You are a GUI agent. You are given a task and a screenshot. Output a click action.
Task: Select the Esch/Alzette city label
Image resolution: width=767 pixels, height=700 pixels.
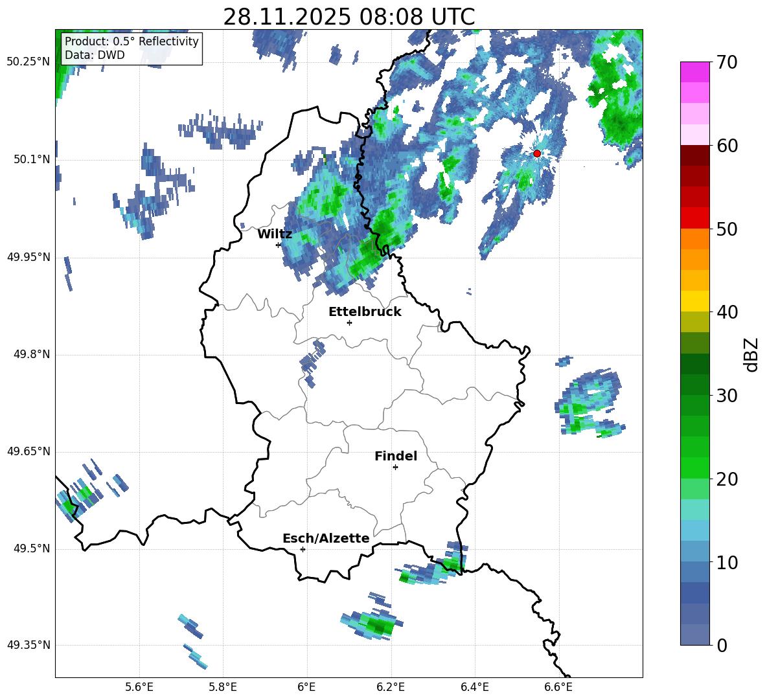coord(326,538)
